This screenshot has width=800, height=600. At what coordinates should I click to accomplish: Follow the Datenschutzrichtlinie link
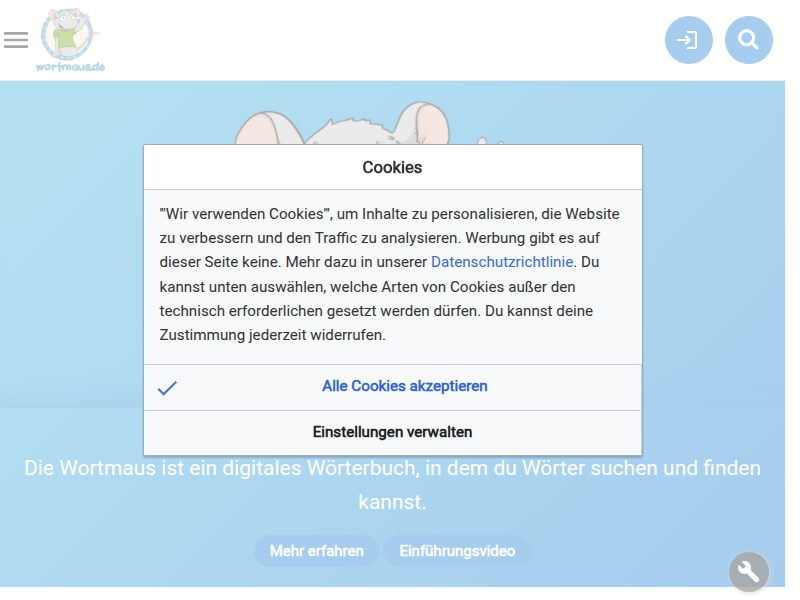[502, 262]
